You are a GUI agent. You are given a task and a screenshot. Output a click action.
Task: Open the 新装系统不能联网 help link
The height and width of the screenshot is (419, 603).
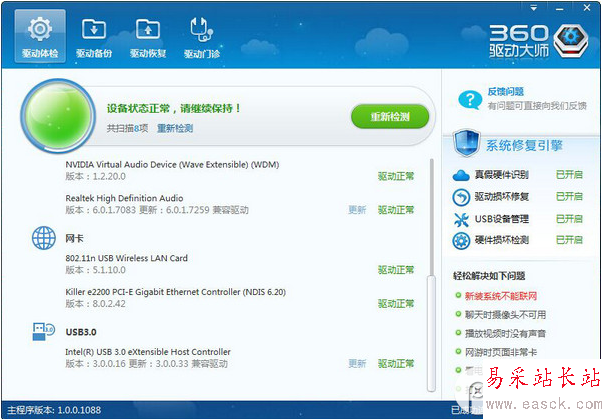pos(501,296)
